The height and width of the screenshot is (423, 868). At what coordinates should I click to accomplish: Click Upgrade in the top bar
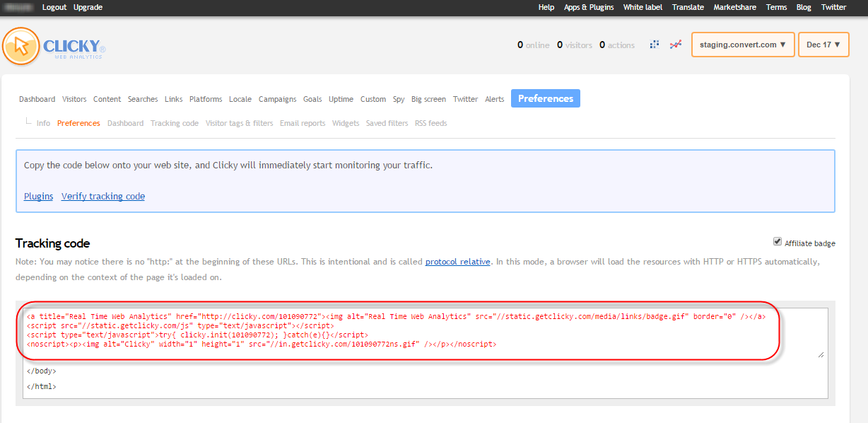[x=87, y=7]
